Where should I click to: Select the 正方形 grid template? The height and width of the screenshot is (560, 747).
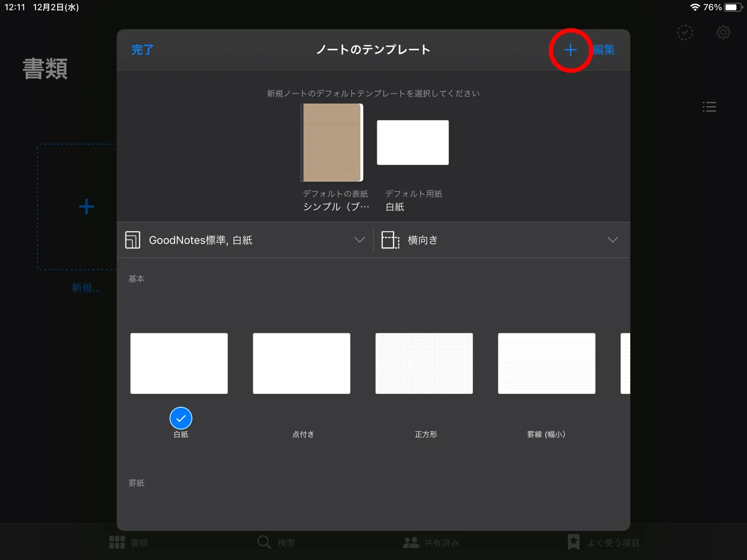click(424, 363)
